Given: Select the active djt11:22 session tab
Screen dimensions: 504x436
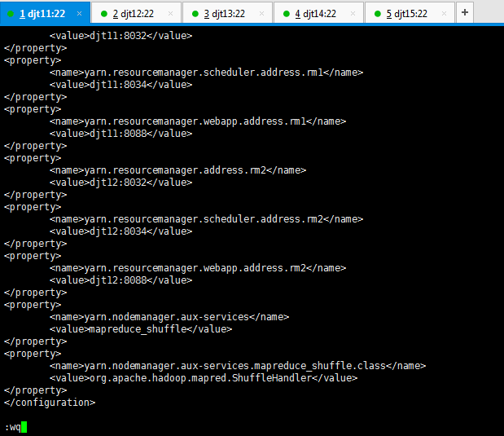Looking at the screenshot, I should click(45, 13).
